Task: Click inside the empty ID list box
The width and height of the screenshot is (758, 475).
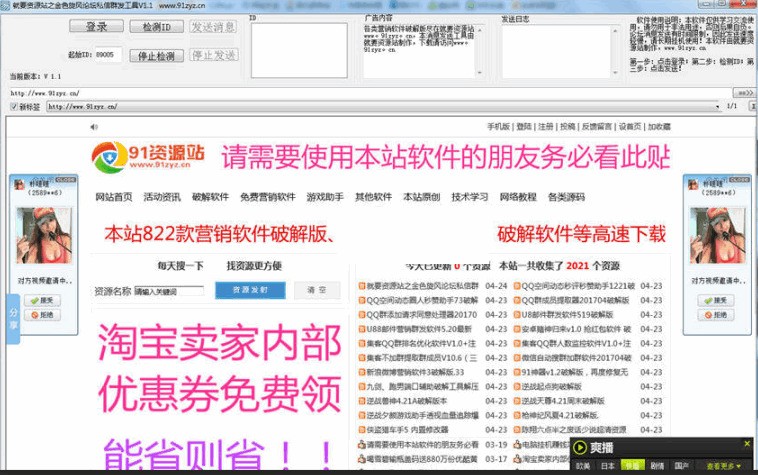Action: coord(299,50)
